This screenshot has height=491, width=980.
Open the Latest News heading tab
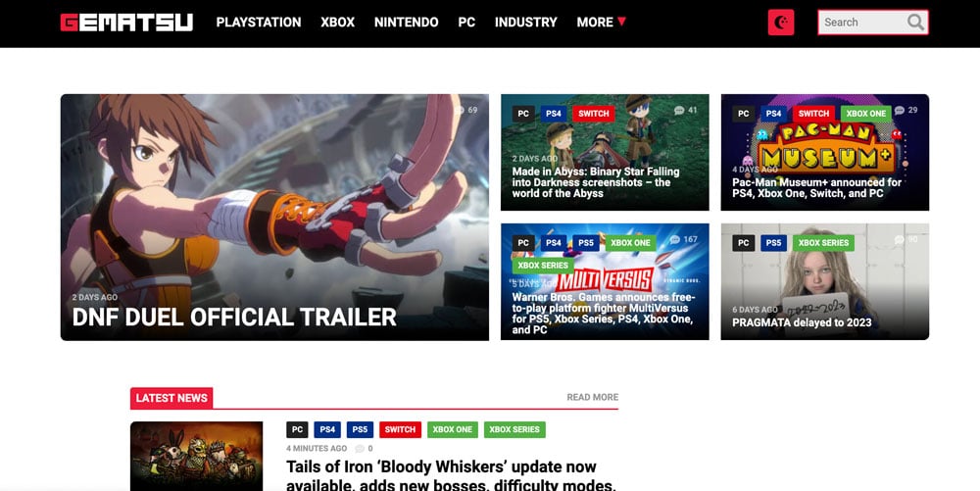(x=171, y=399)
